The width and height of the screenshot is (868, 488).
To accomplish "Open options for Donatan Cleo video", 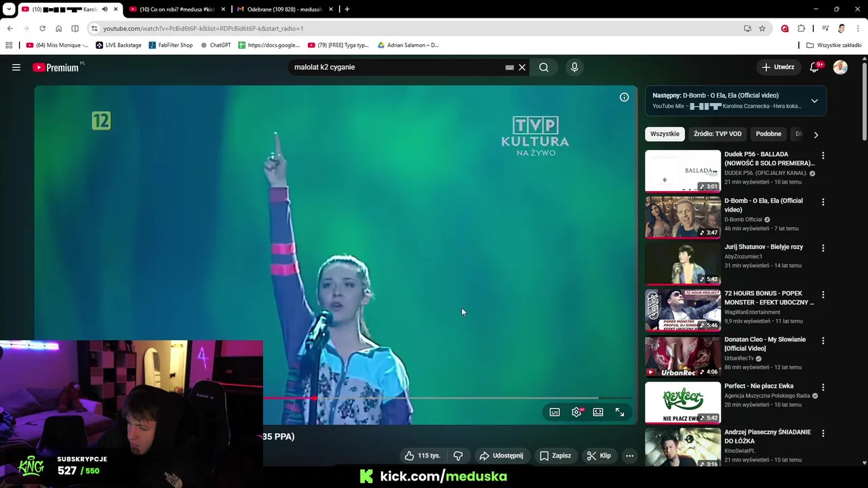I will [x=823, y=341].
